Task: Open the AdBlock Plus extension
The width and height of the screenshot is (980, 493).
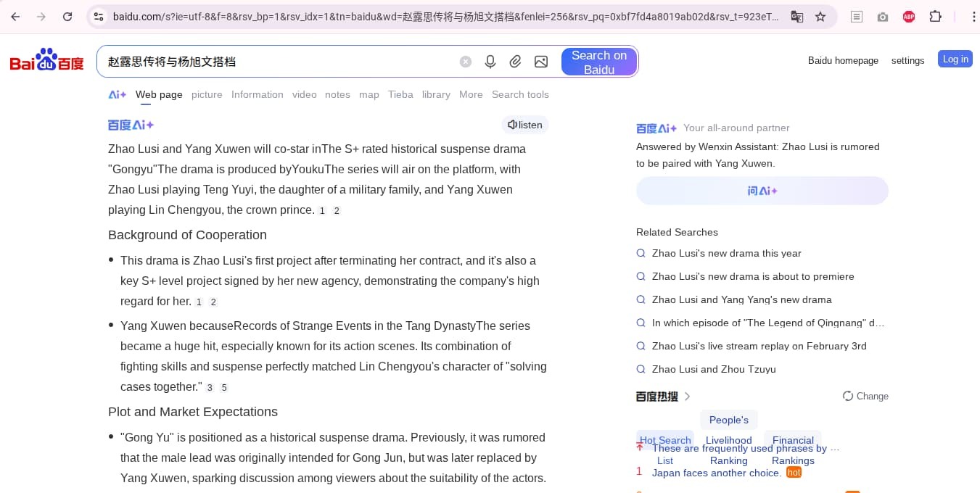Action: coord(908,17)
